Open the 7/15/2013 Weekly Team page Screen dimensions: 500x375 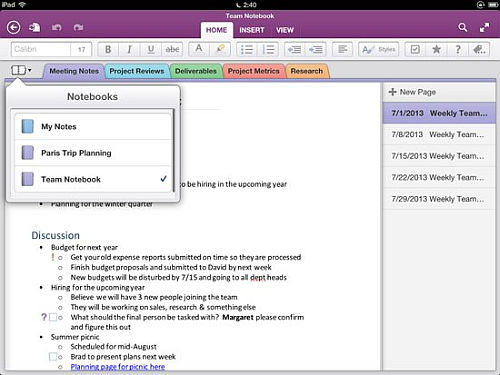pos(439,156)
